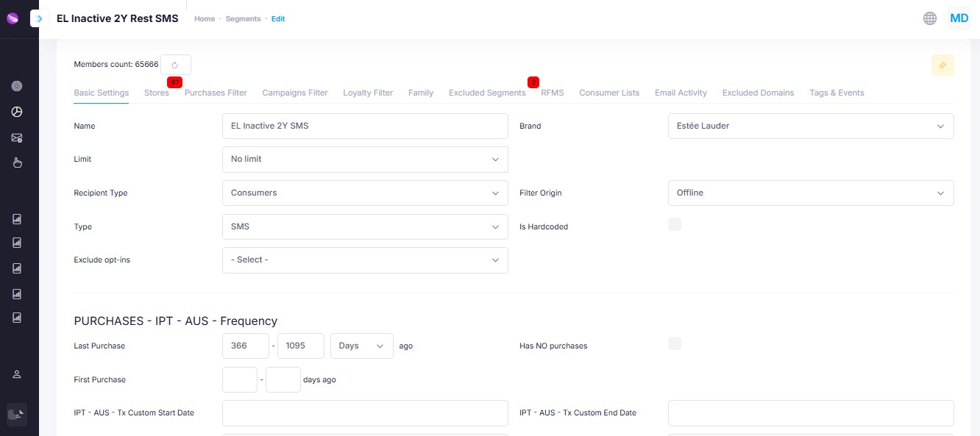Screen dimensions: 980x436
Task: Toggle the Is Hardcoded checkbox
Action: [x=675, y=224]
